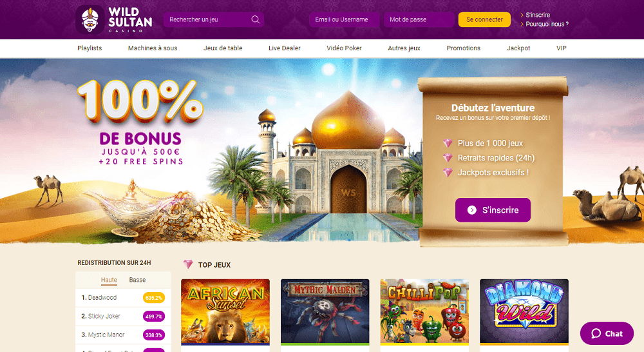Click the Se connecter button

pos(484,19)
